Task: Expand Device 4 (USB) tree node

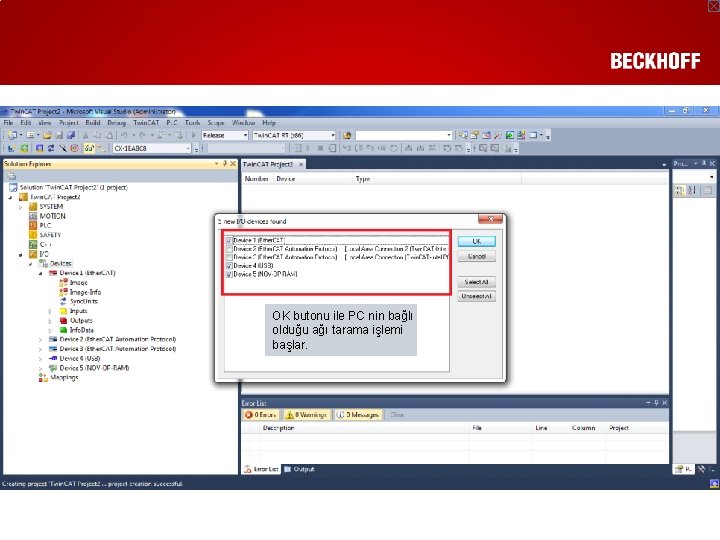Action: pyautogui.click(x=40, y=359)
